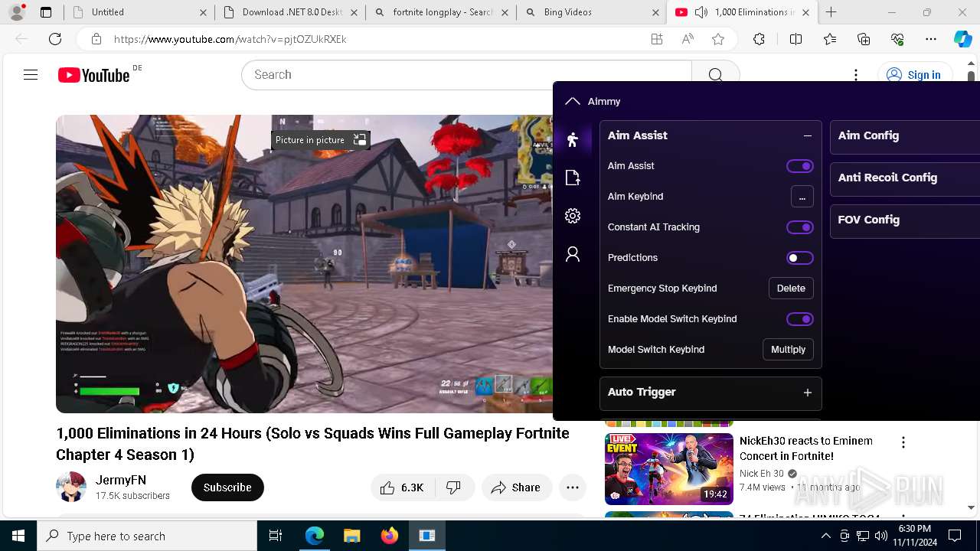The height and width of the screenshot is (551, 980).
Task: Switch to Download .NET 8.0 tab
Action: coord(289,12)
